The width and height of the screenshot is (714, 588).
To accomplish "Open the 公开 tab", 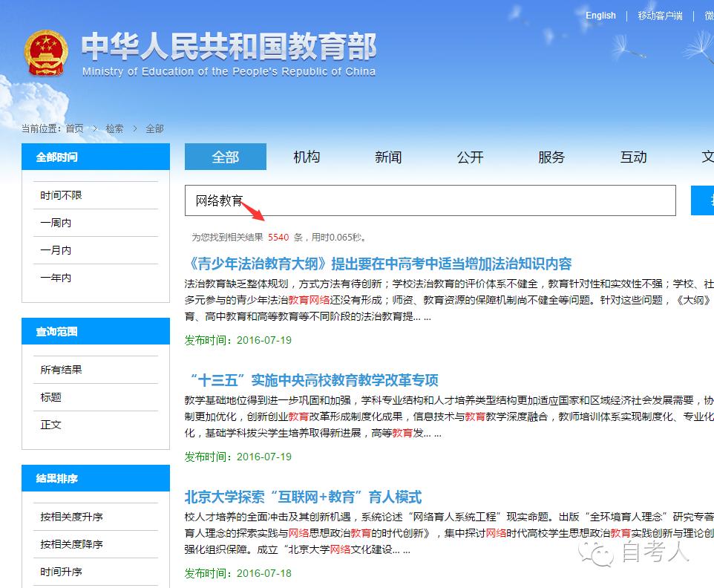I will coord(470,157).
